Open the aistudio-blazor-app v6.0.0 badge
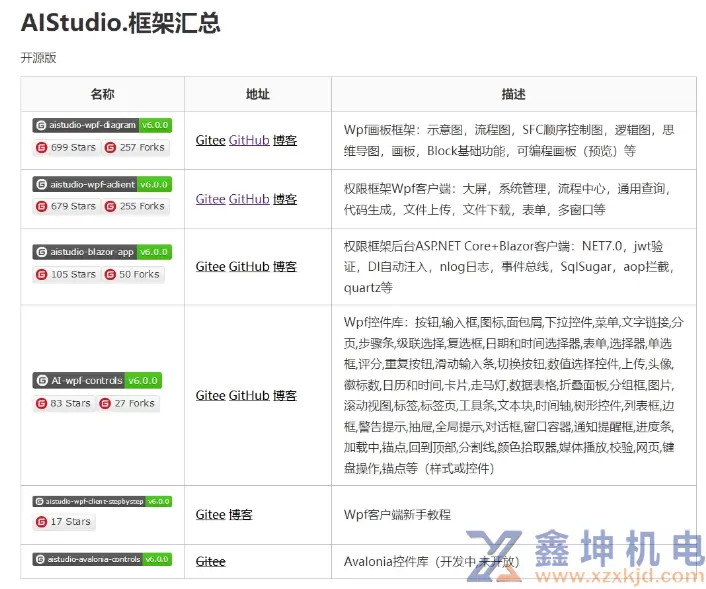This screenshot has height=589, width=706. (102, 252)
